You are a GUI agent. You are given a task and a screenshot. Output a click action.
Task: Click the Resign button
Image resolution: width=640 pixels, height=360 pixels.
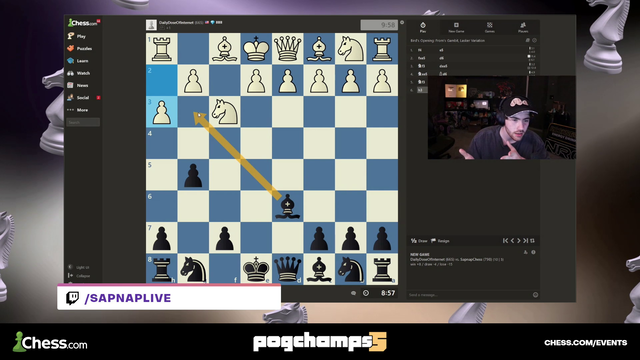click(440, 241)
